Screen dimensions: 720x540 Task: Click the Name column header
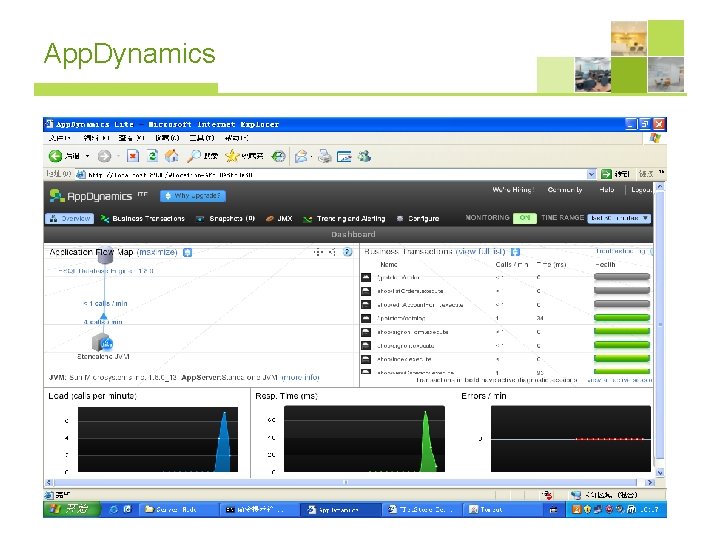(388, 264)
